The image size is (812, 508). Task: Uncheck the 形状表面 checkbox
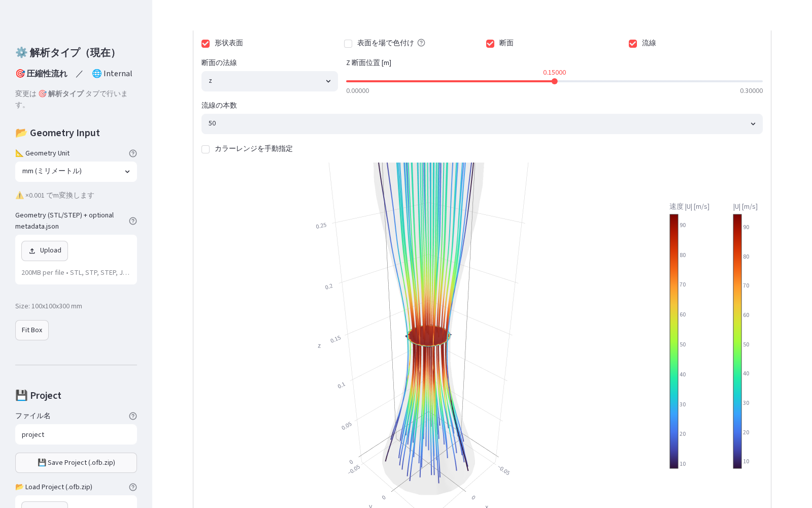coord(206,44)
